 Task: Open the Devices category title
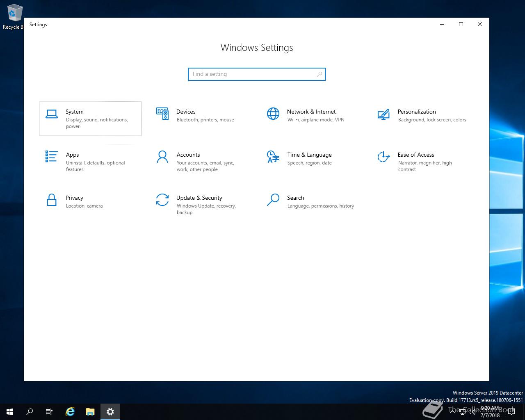click(x=186, y=112)
